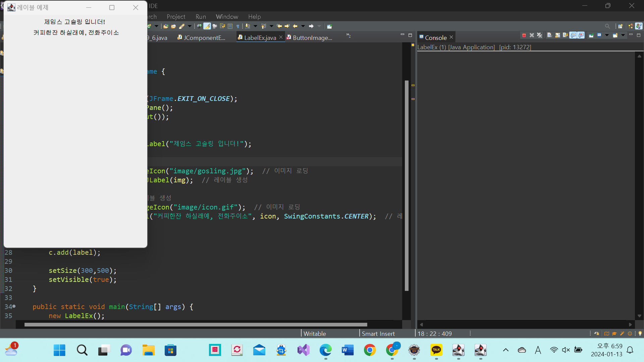
Task: Toggle Scroll Lock in Console toolbar
Action: tap(557, 35)
